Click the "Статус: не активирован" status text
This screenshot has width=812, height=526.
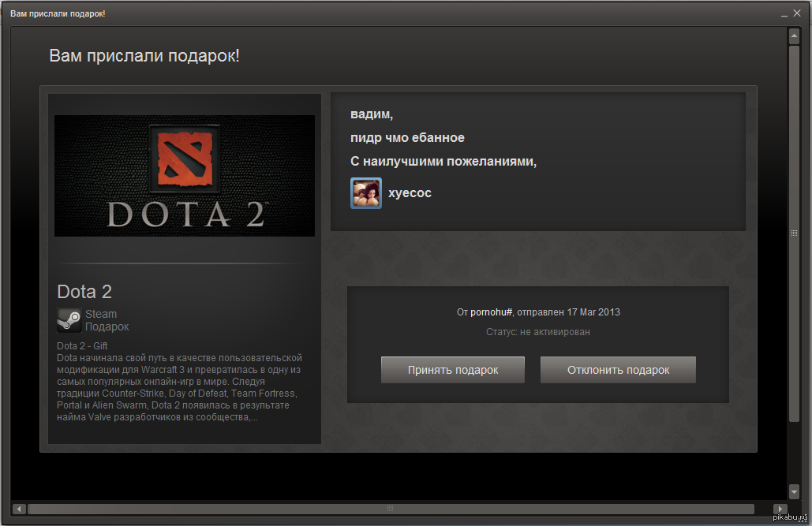click(537, 332)
